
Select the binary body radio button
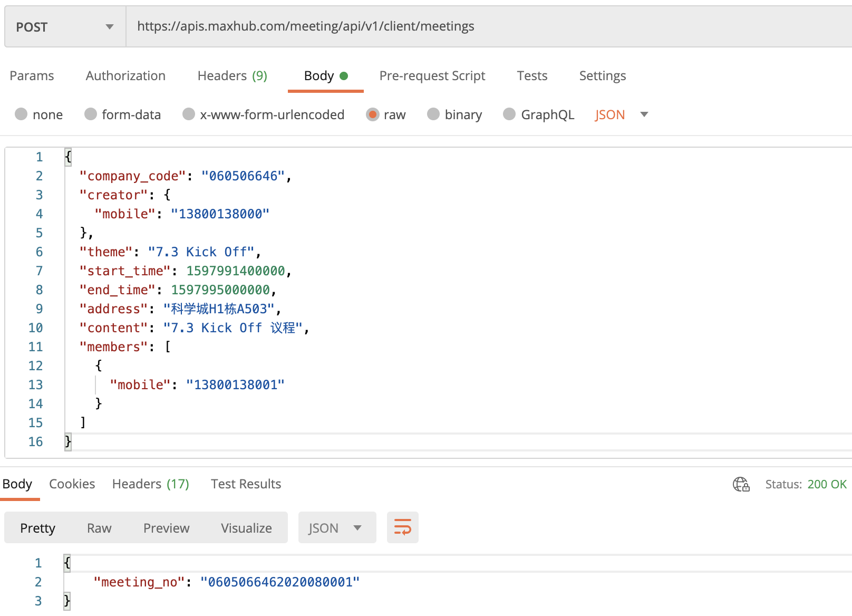(433, 114)
